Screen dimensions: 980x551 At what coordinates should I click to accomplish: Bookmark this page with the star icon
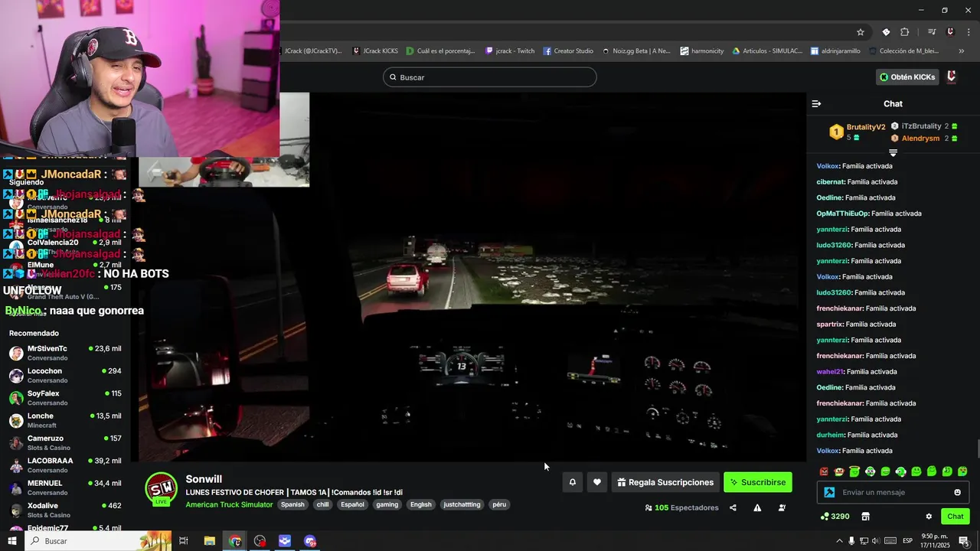[x=861, y=32]
